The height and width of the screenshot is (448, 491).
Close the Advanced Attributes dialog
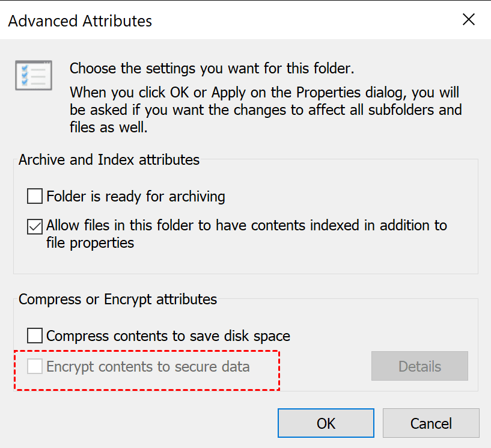point(469,19)
